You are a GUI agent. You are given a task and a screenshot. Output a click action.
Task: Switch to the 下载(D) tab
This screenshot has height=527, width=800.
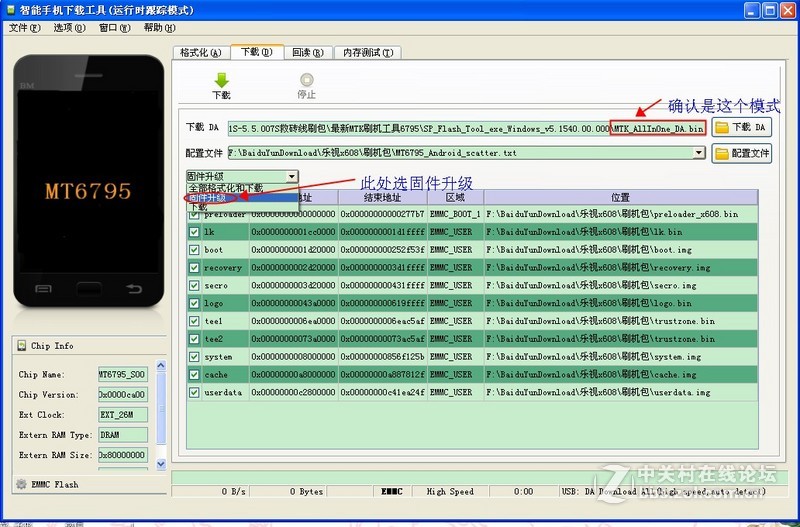coord(257,52)
